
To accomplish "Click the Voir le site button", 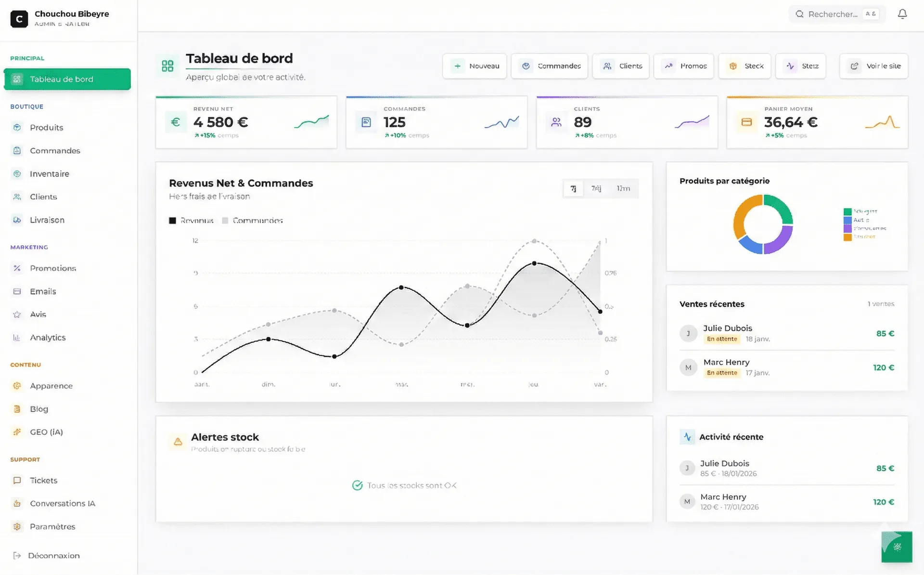I will pos(874,66).
